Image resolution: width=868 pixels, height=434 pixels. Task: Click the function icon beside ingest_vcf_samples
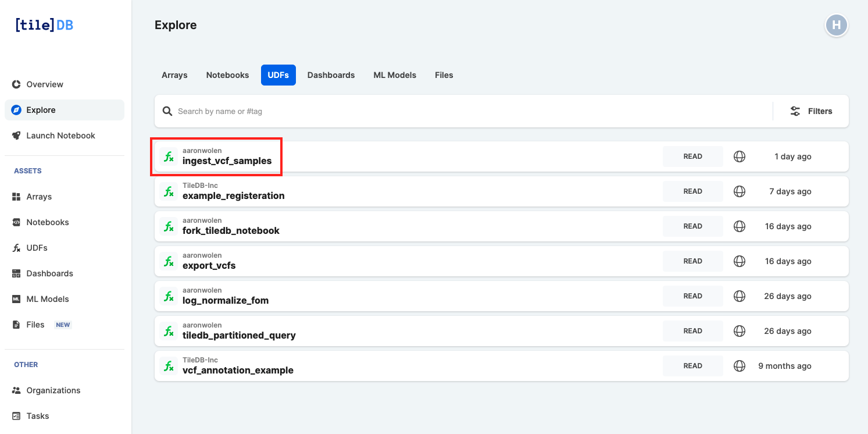click(169, 156)
